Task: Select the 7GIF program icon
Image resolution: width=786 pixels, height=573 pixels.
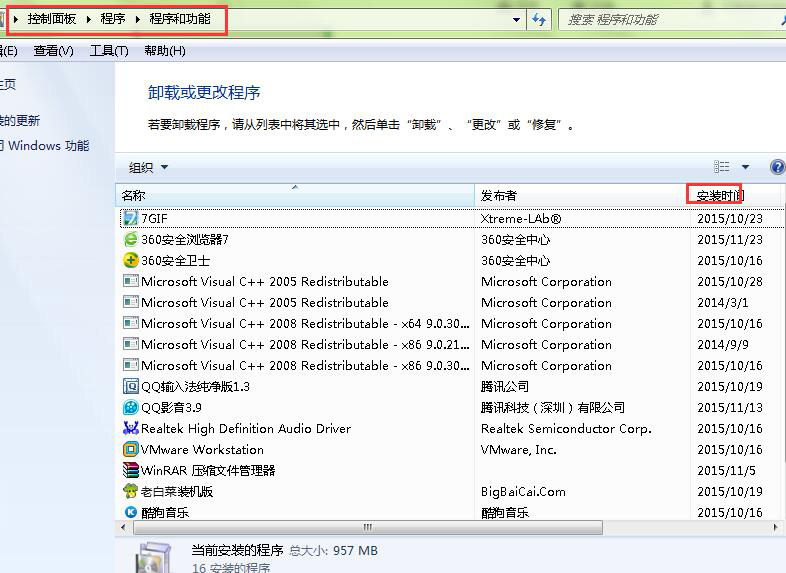Action: coord(130,218)
